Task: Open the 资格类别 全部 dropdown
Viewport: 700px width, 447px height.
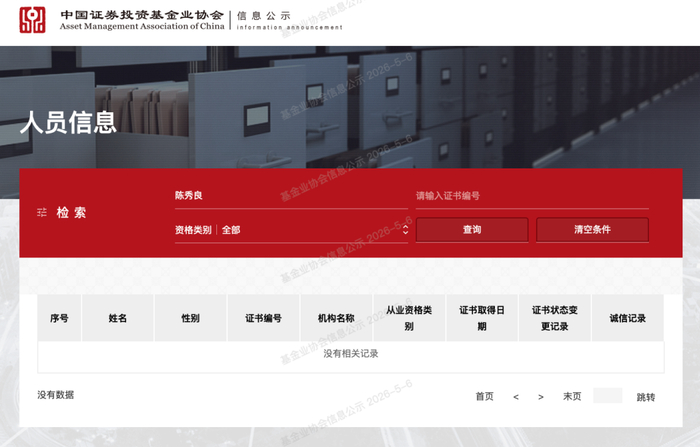Action: tap(291, 230)
